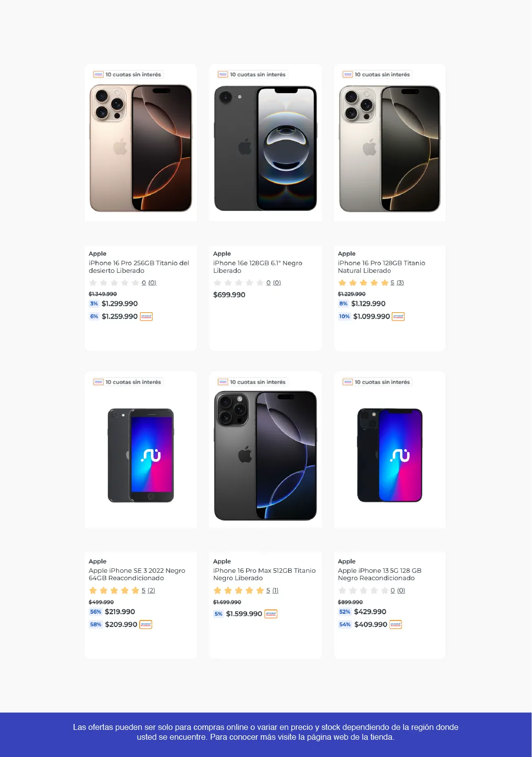Click star rating of iPhone 16 Pro Max 512GB
Image resolution: width=532 pixels, height=757 pixels.
[x=239, y=591]
